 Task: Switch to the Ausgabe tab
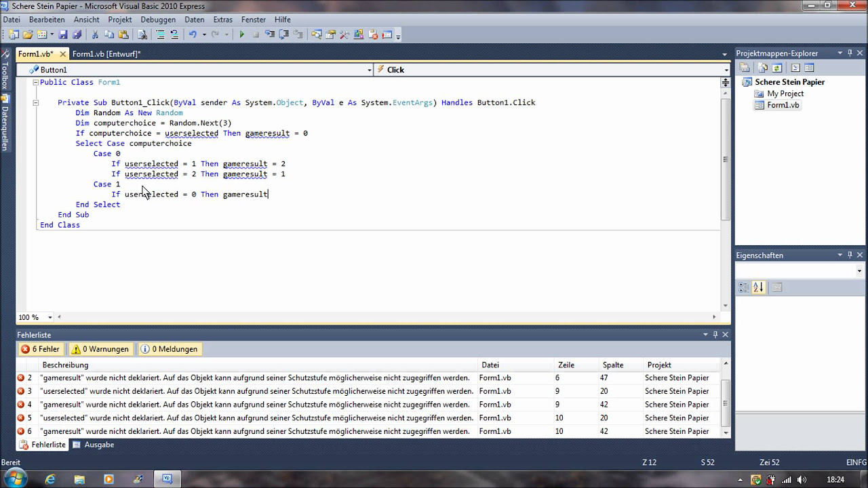click(x=94, y=445)
